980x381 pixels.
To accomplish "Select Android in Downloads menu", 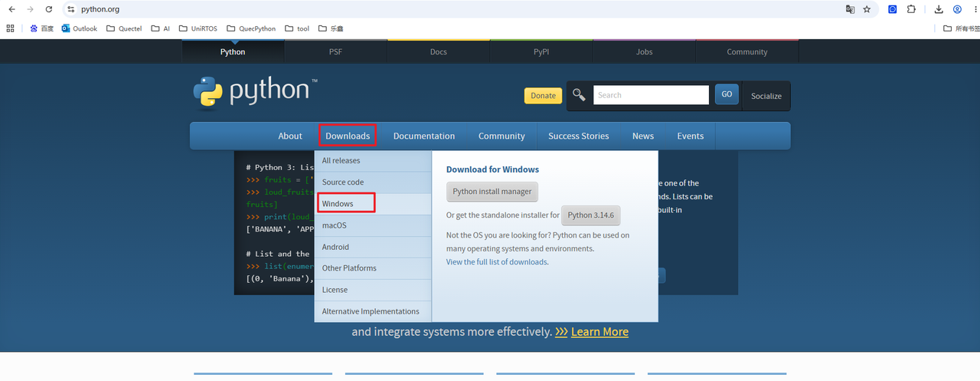I will pyautogui.click(x=373, y=247).
